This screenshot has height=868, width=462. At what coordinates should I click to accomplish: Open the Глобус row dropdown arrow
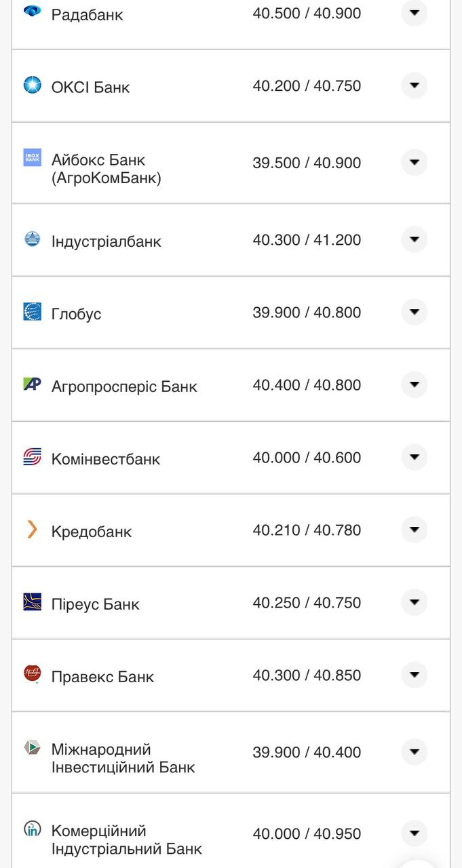pos(414,312)
